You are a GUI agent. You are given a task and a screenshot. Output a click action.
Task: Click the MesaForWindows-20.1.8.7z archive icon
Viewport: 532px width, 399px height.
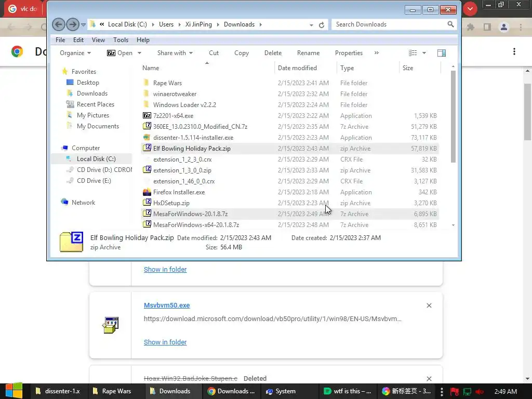[x=147, y=214]
